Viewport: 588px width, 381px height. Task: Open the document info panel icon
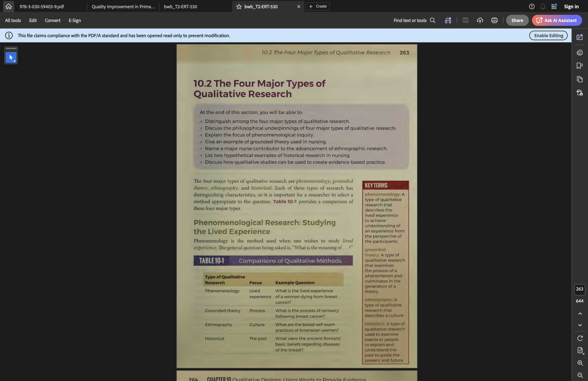[x=580, y=93]
